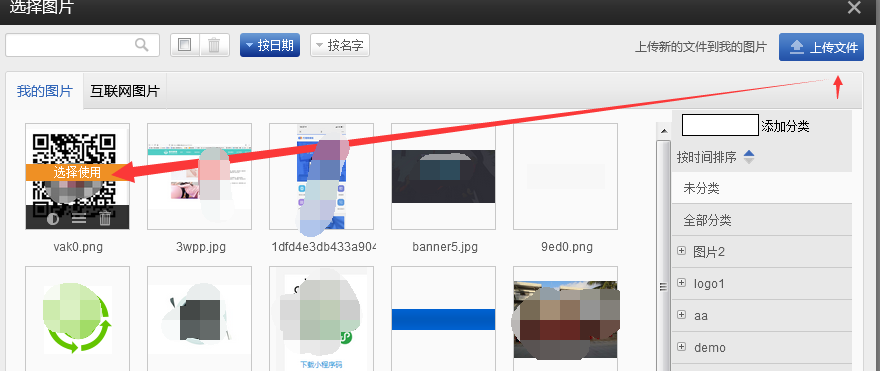
Task: Delete vak0.png using its thumbnail trash icon
Action: click(105, 219)
